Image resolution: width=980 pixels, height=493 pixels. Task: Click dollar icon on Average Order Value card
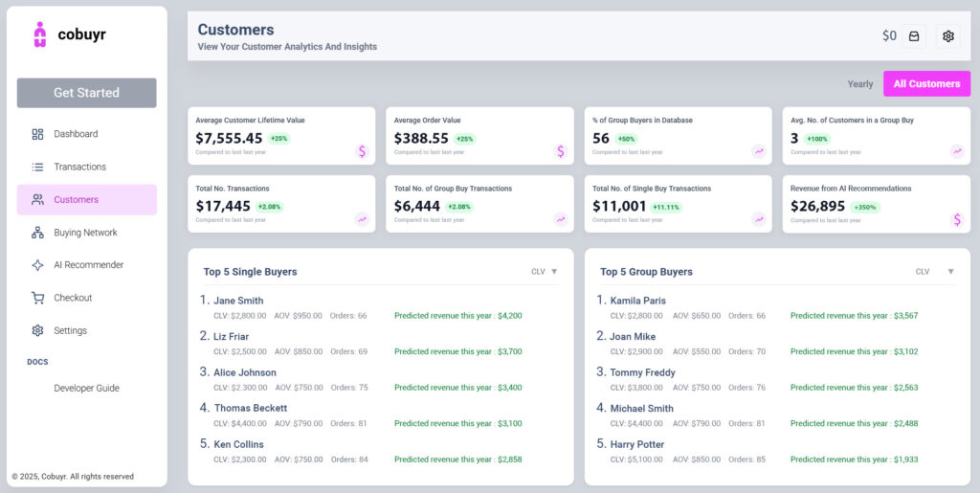tap(561, 151)
